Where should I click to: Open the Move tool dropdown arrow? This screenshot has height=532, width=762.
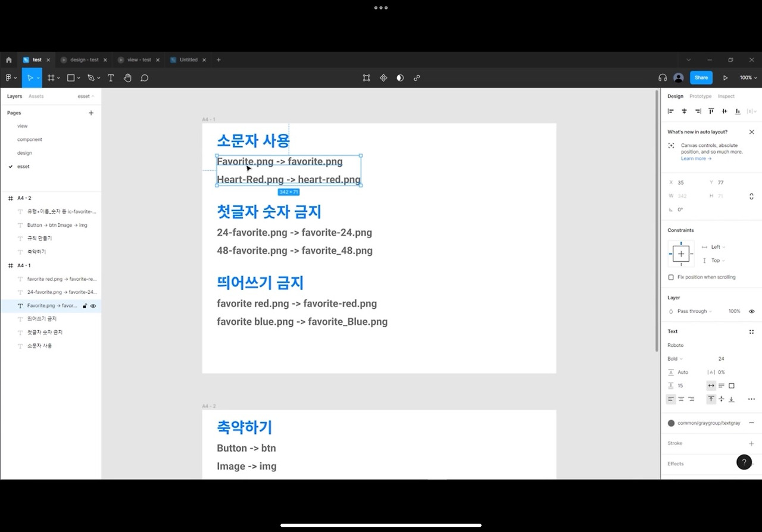38,78
